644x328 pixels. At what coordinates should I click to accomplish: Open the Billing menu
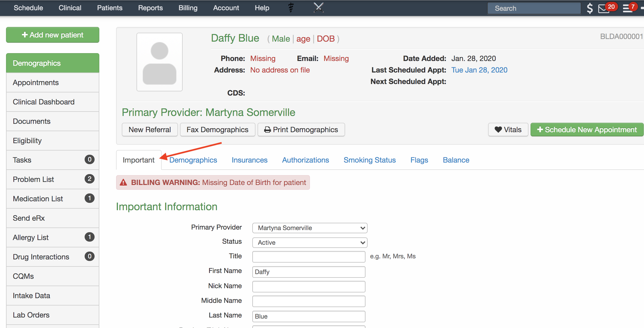click(188, 8)
